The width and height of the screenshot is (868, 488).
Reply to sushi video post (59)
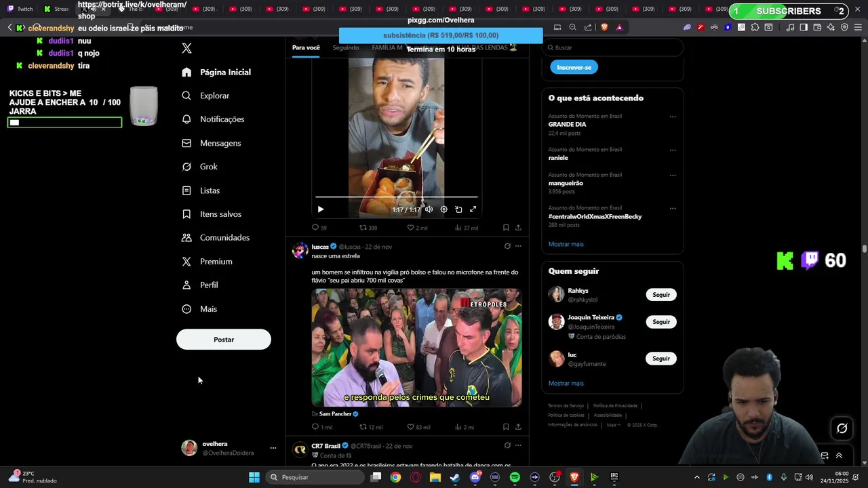(319, 228)
